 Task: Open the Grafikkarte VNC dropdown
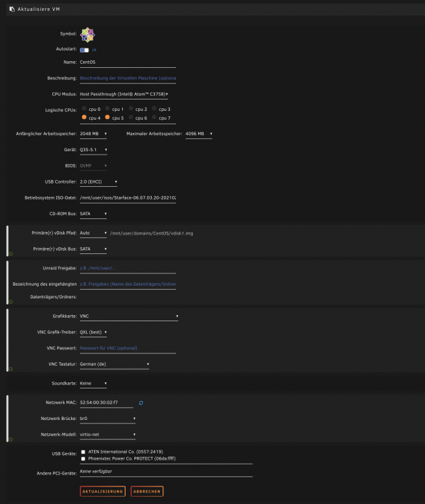129,317
